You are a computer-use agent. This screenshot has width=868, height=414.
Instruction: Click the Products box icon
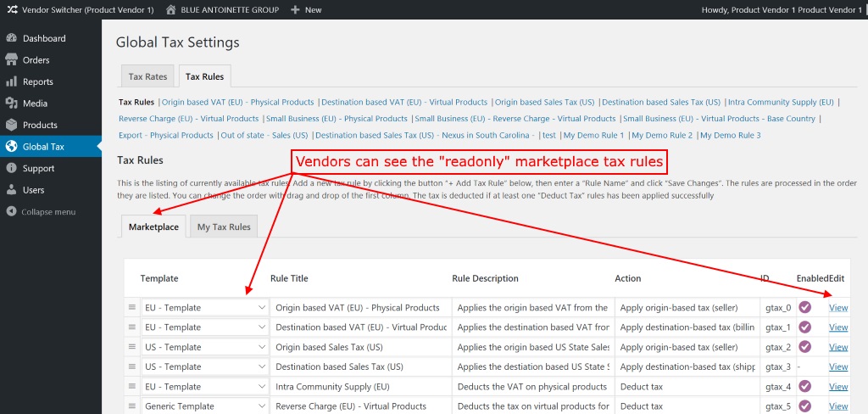coord(11,125)
